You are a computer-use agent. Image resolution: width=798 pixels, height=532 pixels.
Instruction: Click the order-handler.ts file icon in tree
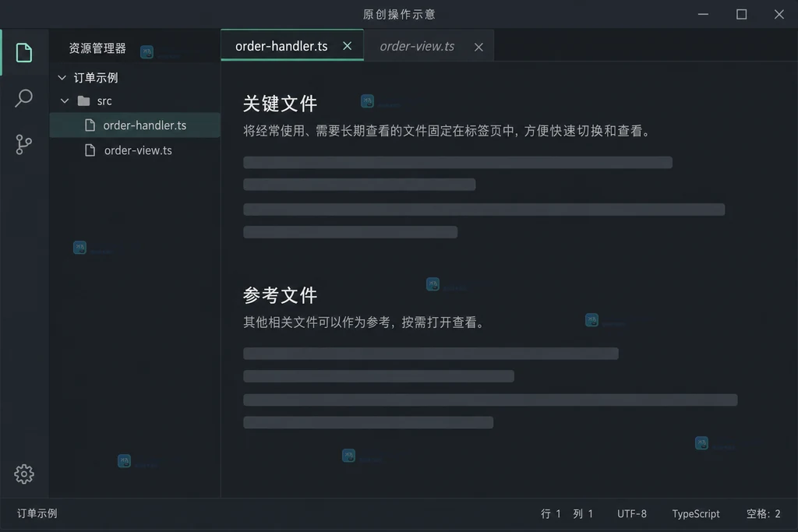coord(90,125)
